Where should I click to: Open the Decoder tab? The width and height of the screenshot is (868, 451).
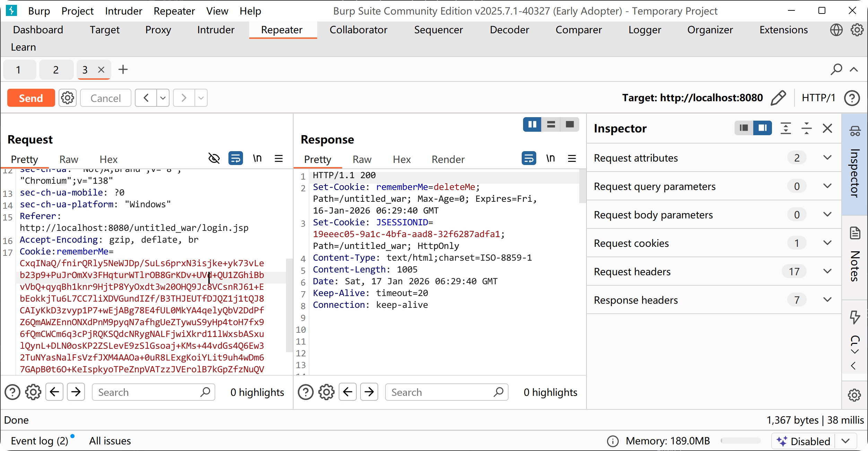click(509, 30)
